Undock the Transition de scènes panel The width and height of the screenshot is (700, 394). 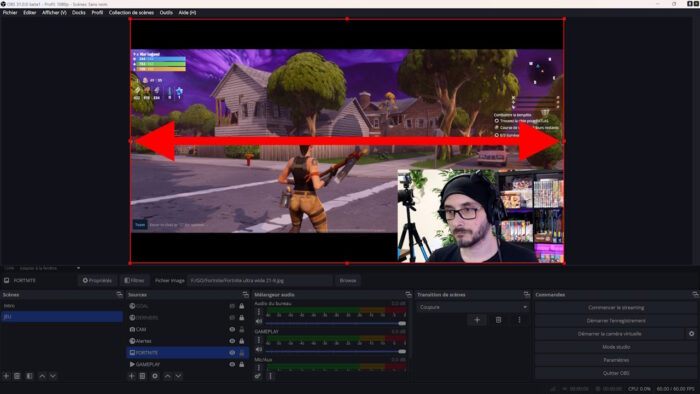pos(527,294)
